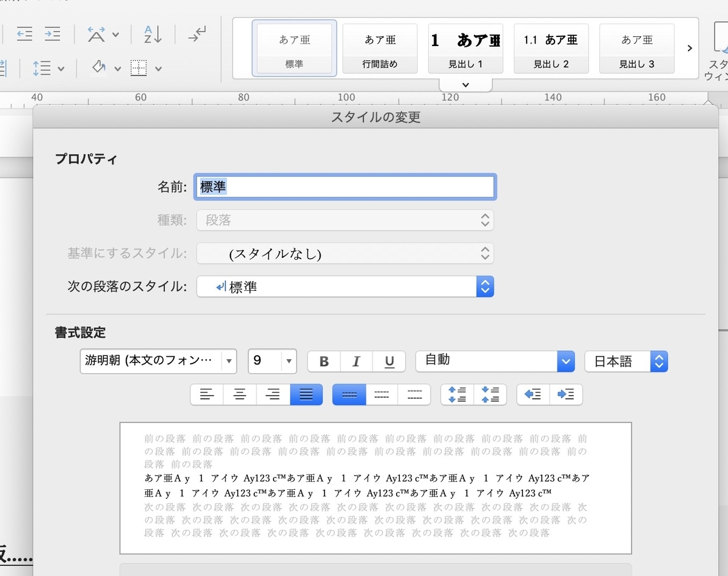Screen dimensions: 728x576
Task: Click the shading paint bucket icon
Action: (x=99, y=67)
